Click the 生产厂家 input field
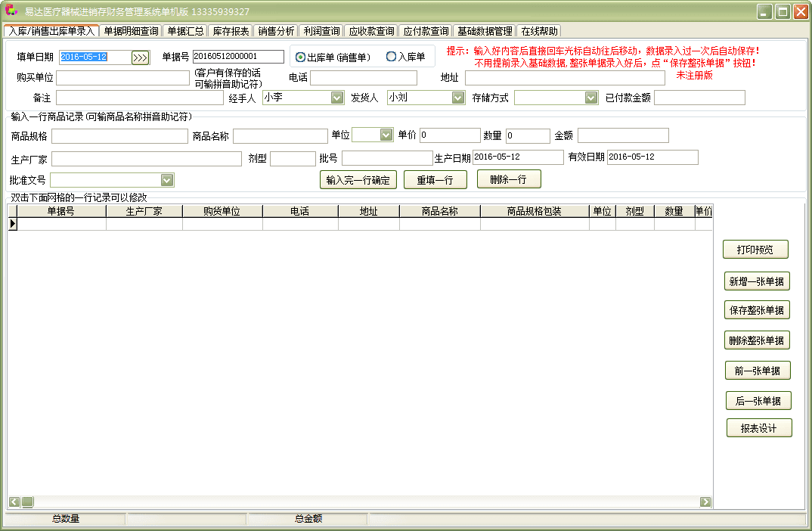The height and width of the screenshot is (531, 812). [x=147, y=159]
